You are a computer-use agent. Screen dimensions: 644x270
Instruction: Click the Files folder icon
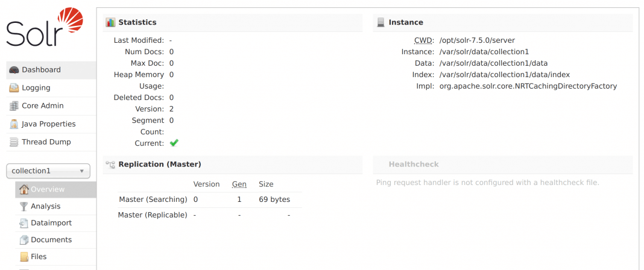tap(24, 257)
